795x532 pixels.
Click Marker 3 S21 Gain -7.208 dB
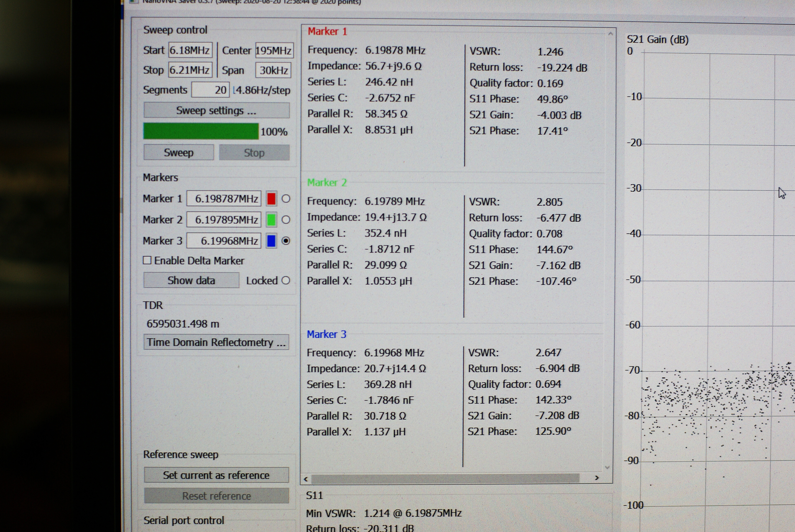(557, 415)
